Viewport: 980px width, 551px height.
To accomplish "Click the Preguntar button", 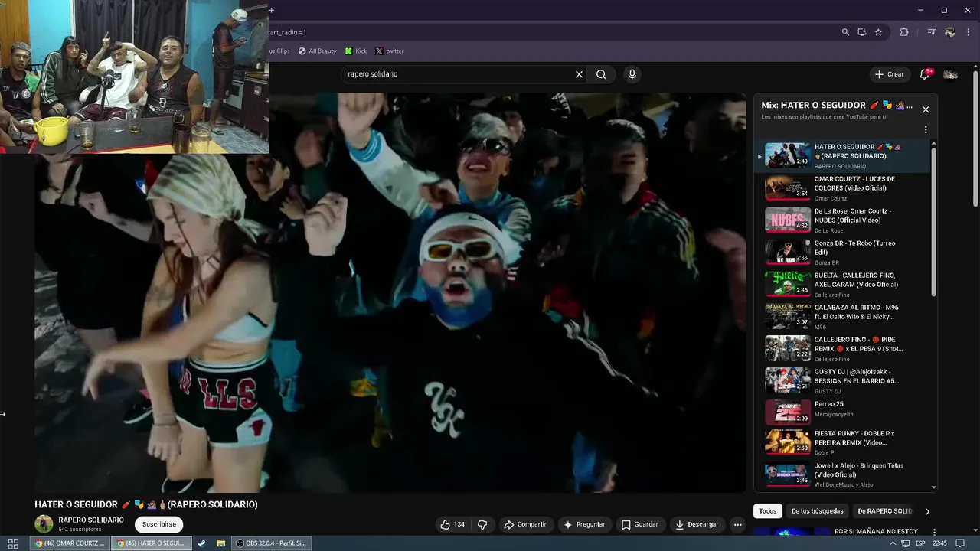I will (x=584, y=524).
